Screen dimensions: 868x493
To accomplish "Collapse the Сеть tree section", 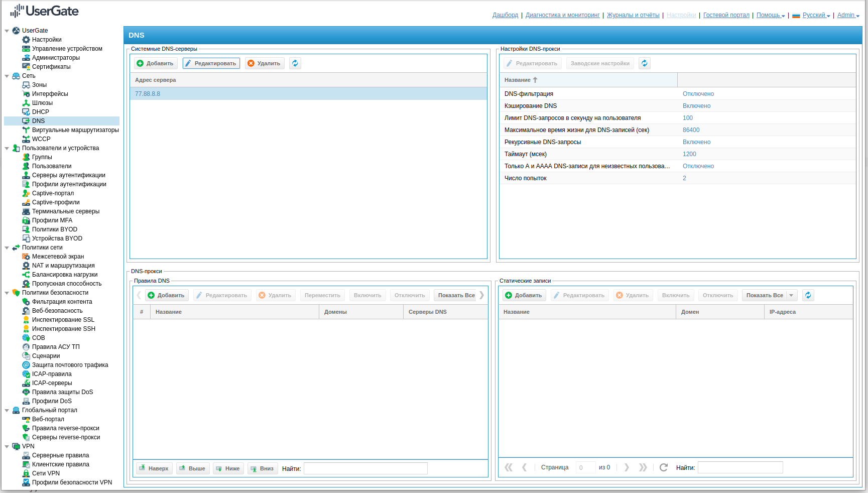I will (x=7, y=75).
